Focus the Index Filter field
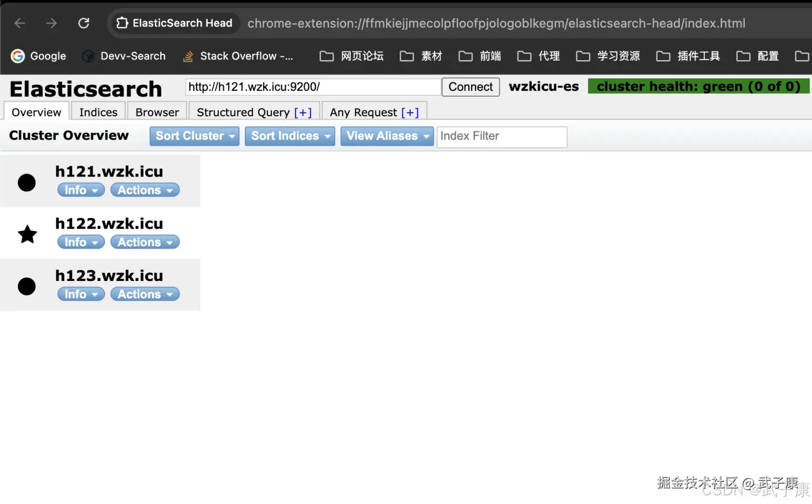The width and height of the screenshot is (812, 504). pos(502,137)
